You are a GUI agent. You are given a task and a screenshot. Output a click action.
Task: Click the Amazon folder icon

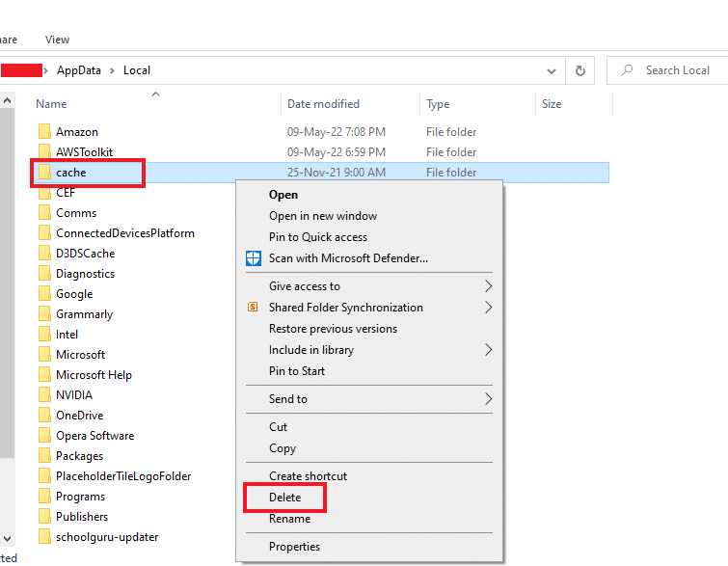point(44,132)
